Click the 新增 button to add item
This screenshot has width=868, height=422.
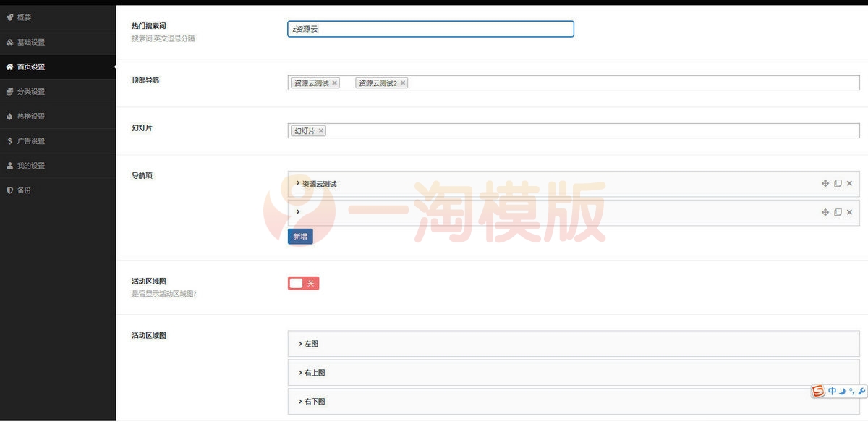click(x=300, y=236)
